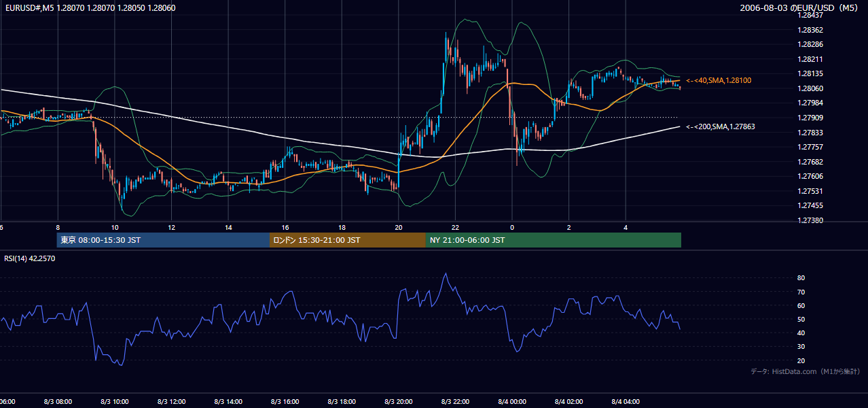Click the 8/3 18:00 bottom time label

pyautogui.click(x=342, y=402)
